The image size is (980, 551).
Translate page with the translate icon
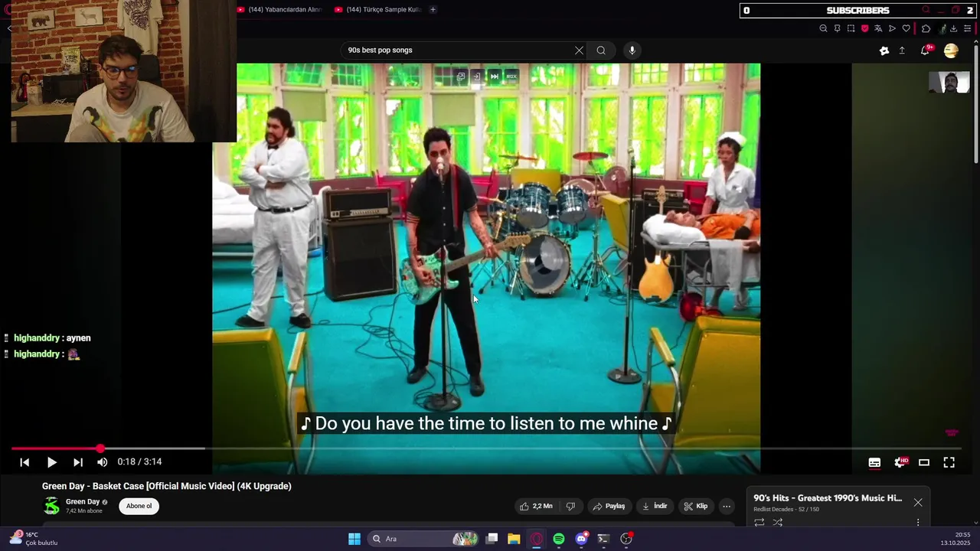878,28
